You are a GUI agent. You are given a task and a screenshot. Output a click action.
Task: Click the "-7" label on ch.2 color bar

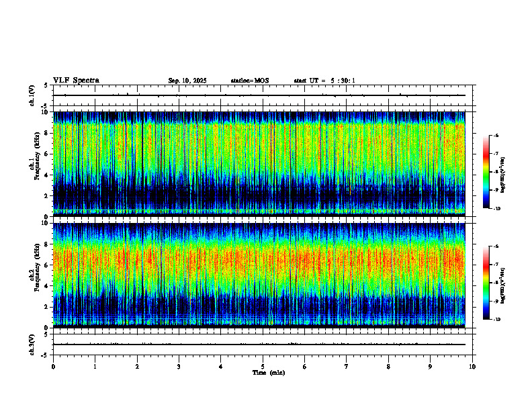(x=496, y=265)
